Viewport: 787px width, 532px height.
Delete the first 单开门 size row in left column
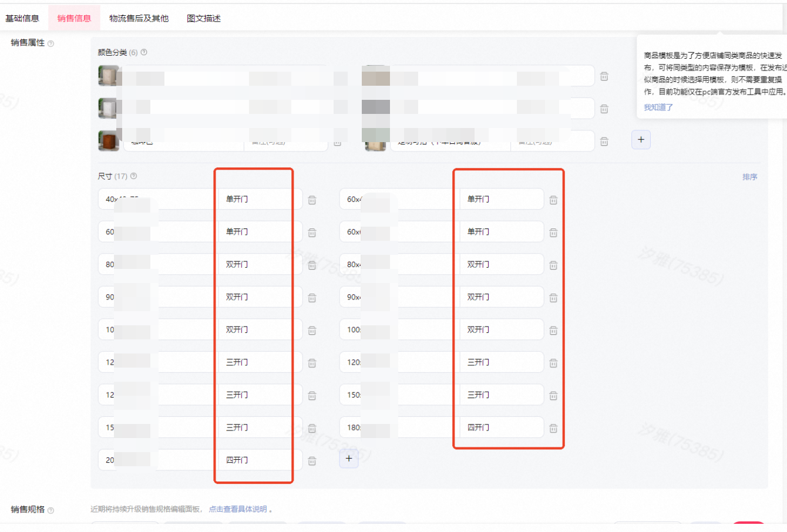(312, 200)
